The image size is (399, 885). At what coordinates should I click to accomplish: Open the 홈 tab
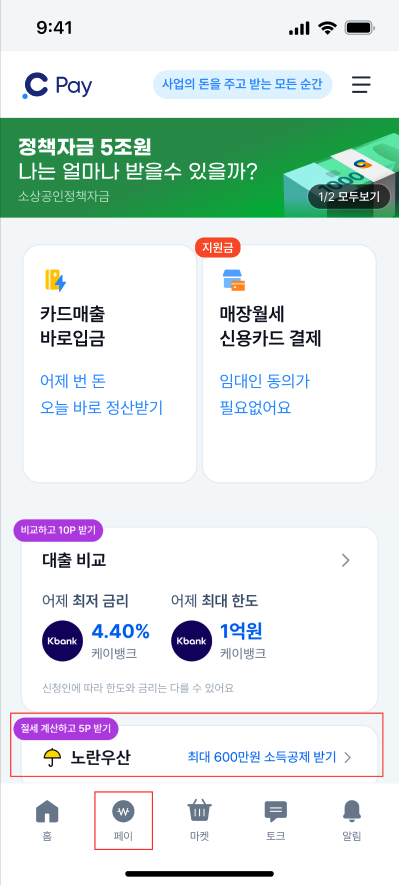pyautogui.click(x=47, y=820)
